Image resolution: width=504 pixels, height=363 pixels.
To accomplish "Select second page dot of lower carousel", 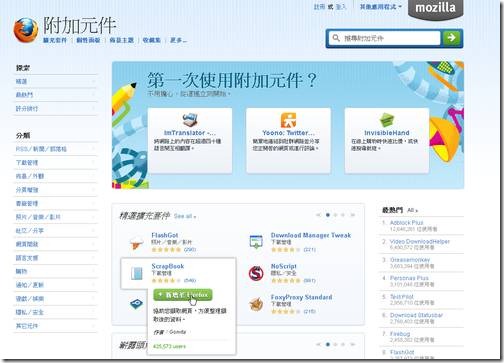I will (336, 344).
